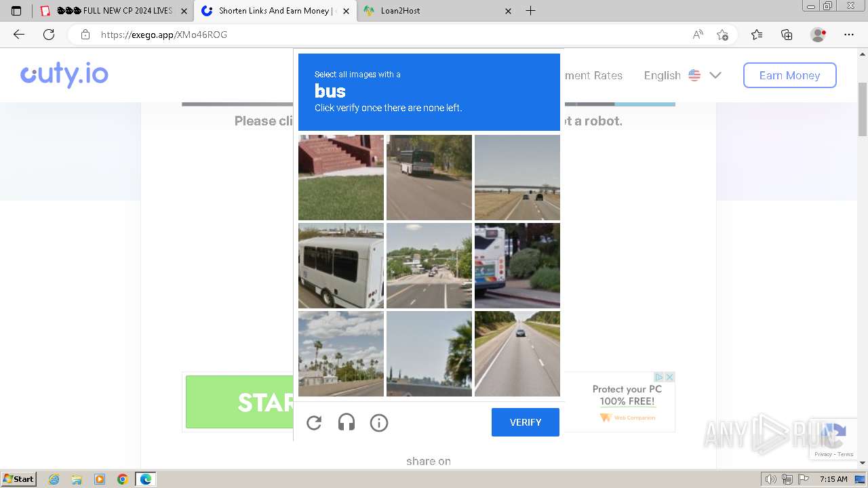Close the advertisement banner
This screenshot has width=868, height=488.
coord(669,377)
